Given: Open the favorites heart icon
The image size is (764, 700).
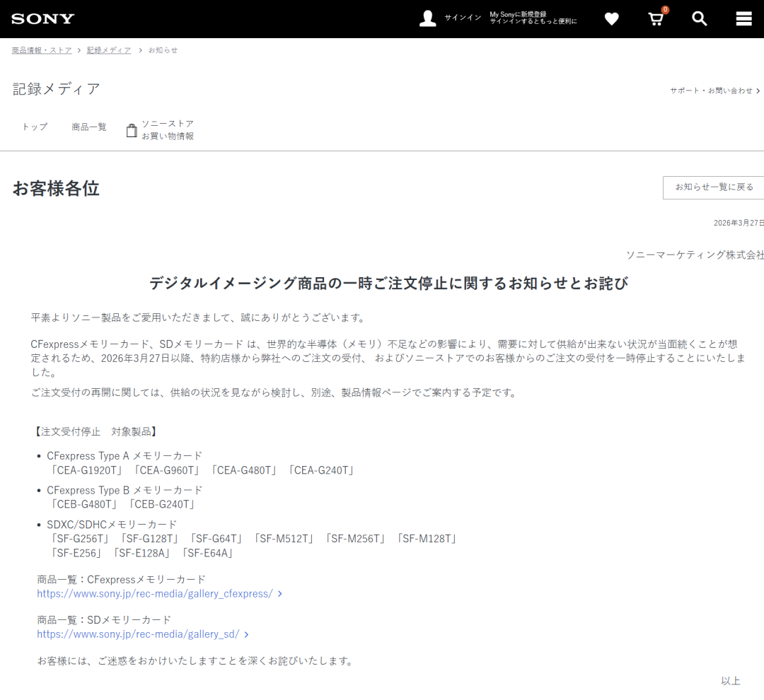Looking at the screenshot, I should [x=612, y=19].
